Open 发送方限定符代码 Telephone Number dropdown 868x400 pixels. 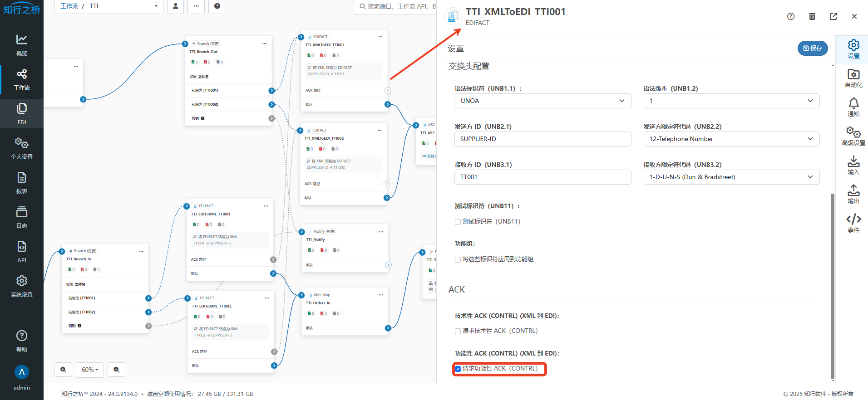point(731,139)
